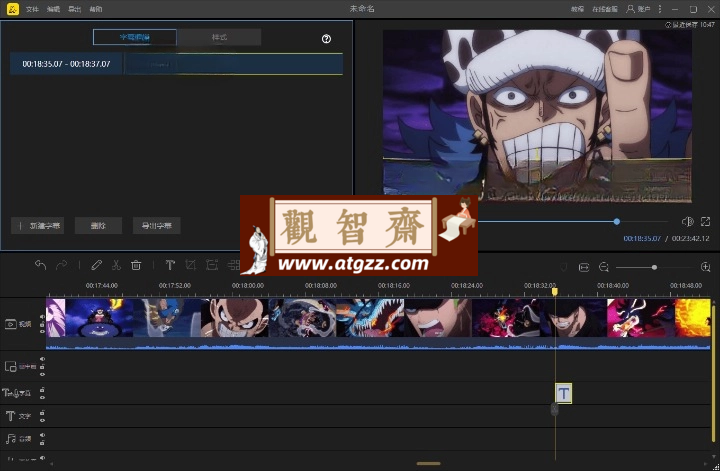Screen dimensions: 720x471
Task: Lock the 音频 track
Action: pos(42,443)
